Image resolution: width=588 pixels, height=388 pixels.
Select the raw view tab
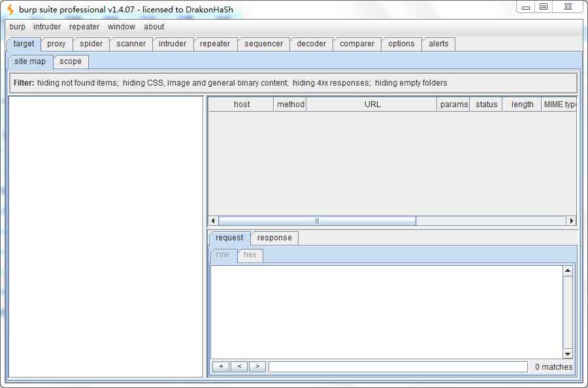(223, 255)
